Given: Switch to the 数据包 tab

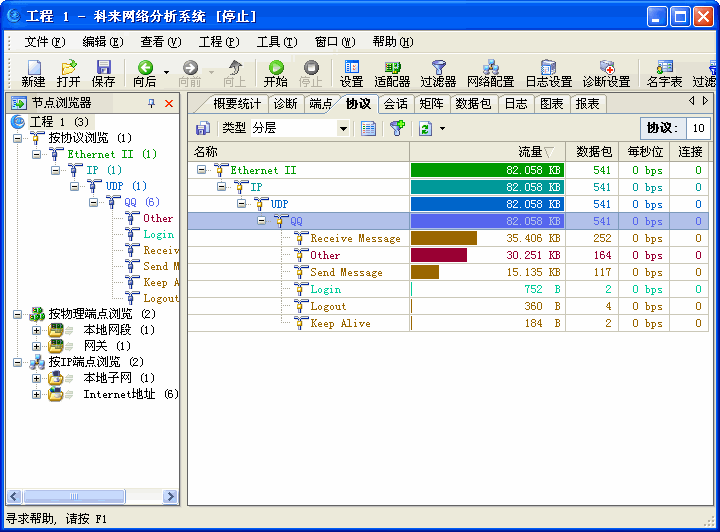Looking at the screenshot, I should tap(473, 104).
